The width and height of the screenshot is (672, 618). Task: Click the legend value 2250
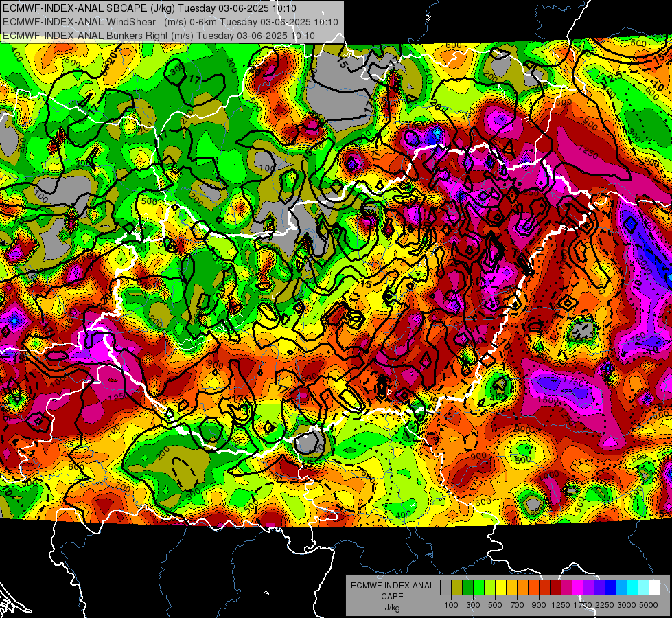604,605
